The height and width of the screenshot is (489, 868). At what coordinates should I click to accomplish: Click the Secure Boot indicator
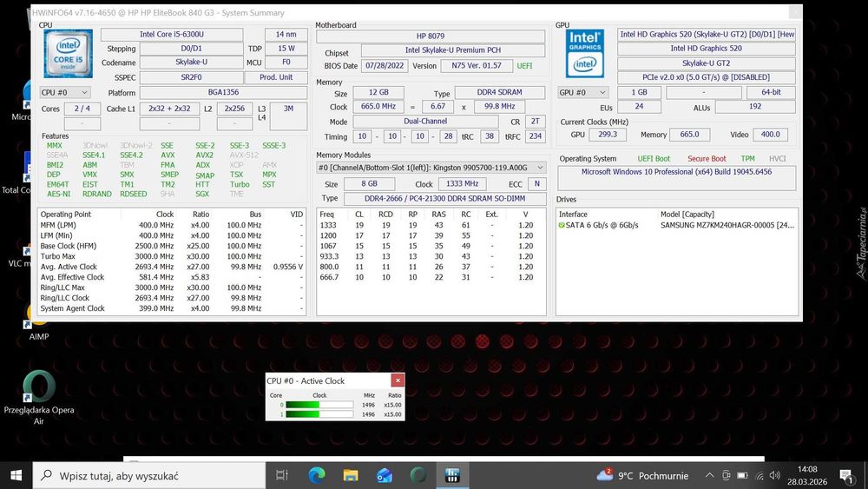tap(707, 158)
